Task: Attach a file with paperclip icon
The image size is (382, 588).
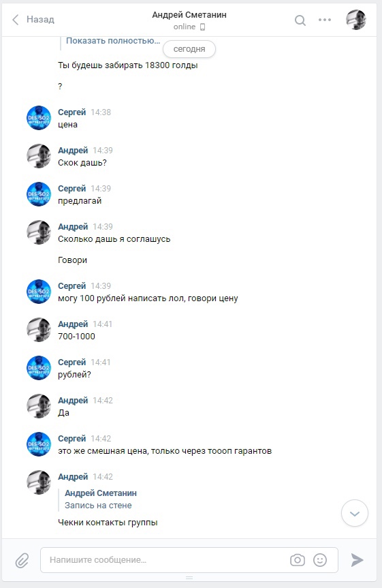Action: click(x=22, y=560)
